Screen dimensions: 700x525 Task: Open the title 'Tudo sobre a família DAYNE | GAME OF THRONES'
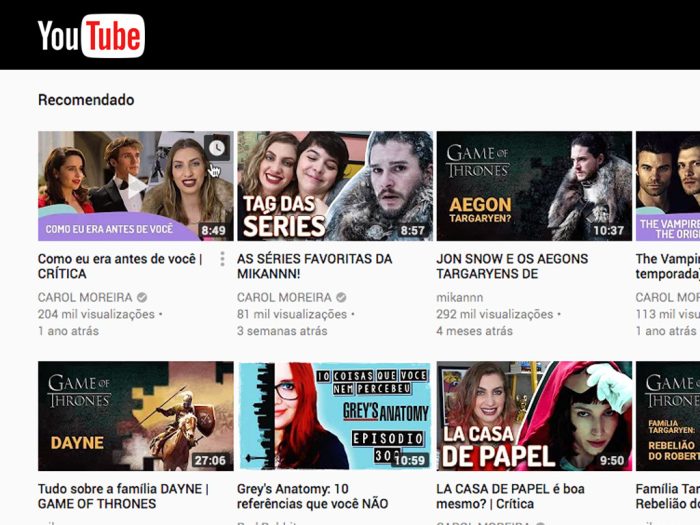tap(123, 496)
